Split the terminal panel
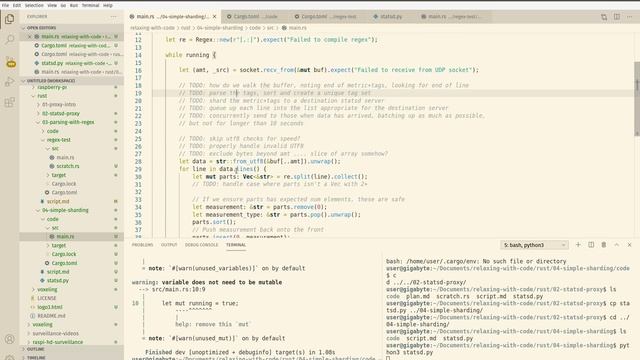This screenshot has height=360, width=640. coord(591,244)
